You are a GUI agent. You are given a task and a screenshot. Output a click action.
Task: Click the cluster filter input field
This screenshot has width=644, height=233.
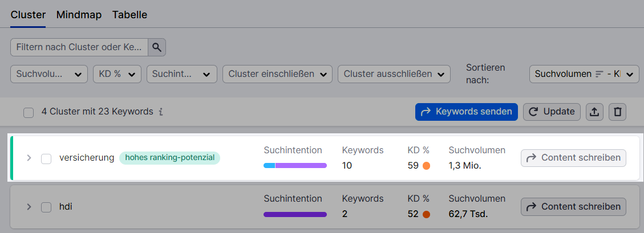pos(79,47)
